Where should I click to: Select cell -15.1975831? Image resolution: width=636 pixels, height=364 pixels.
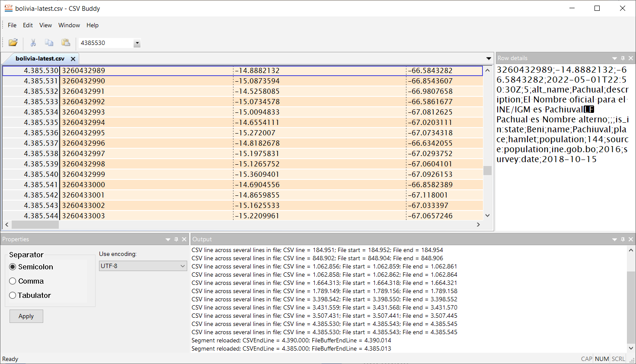click(x=320, y=153)
